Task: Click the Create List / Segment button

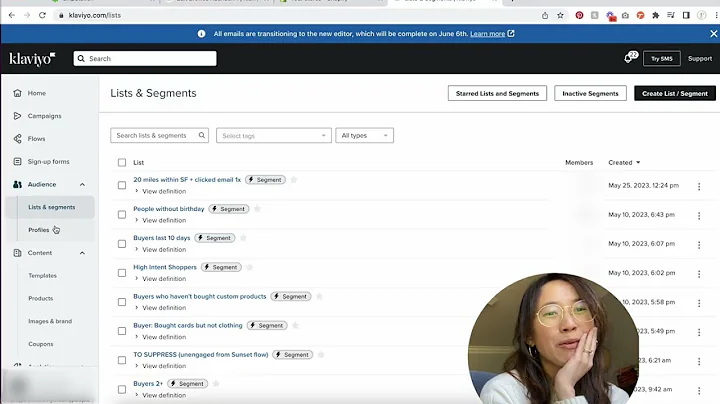Action: tap(675, 93)
